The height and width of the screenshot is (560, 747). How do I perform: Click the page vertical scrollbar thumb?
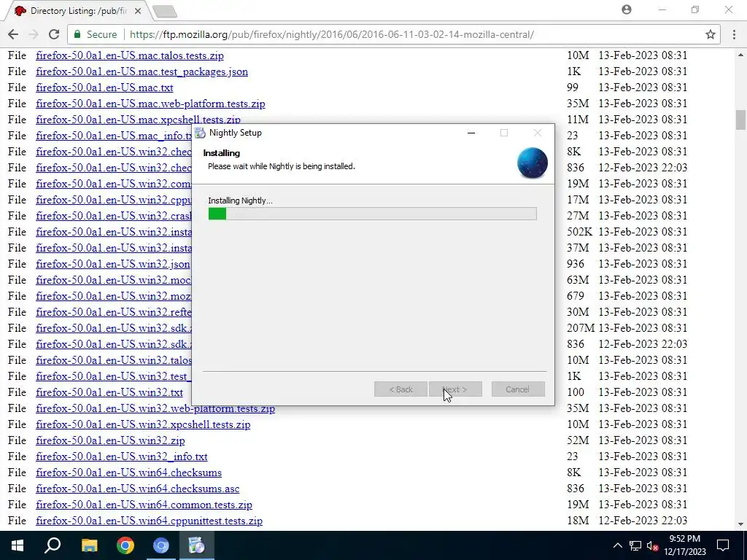[x=740, y=120]
